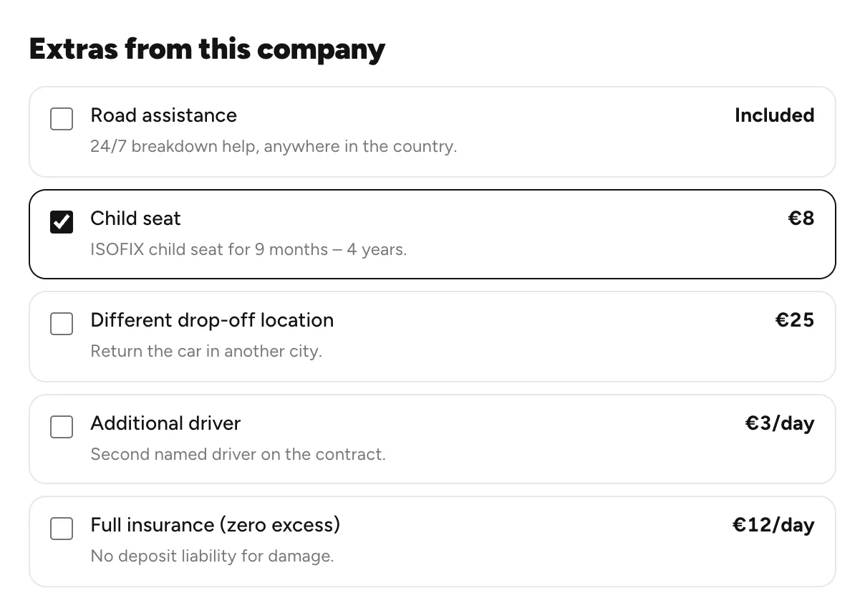Viewport: 865px width, 616px height.
Task: Click 'No deposit liability for damage' description
Action: pyautogui.click(x=213, y=557)
